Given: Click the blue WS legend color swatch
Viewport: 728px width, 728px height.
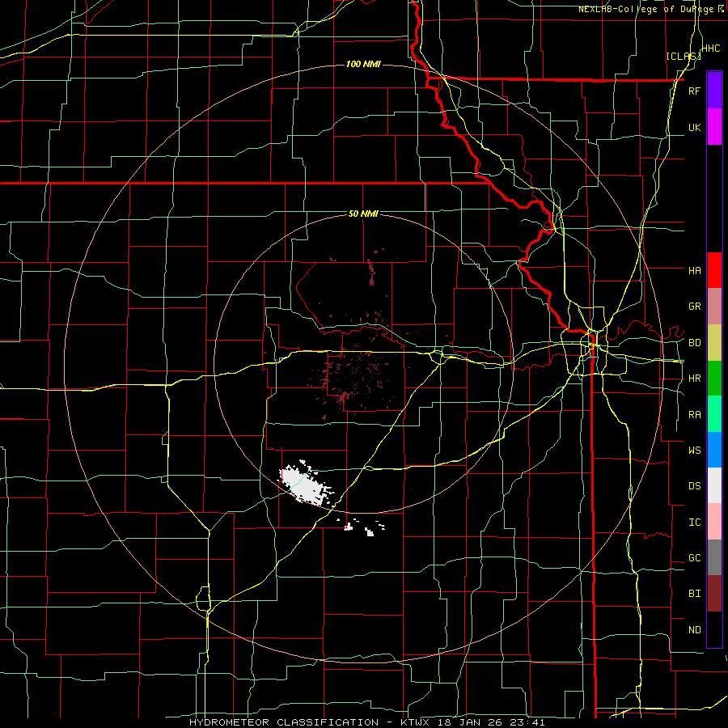Looking at the screenshot, I should pos(714,450).
